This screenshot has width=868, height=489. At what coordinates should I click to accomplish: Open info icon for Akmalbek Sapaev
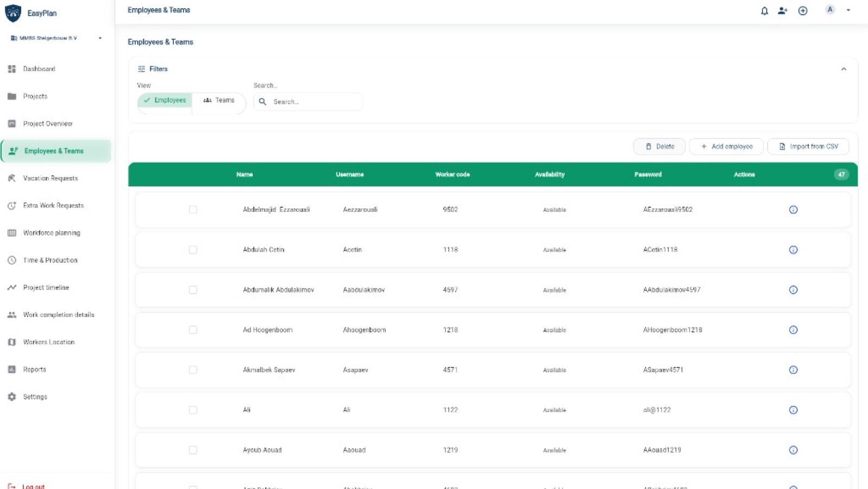click(x=793, y=370)
